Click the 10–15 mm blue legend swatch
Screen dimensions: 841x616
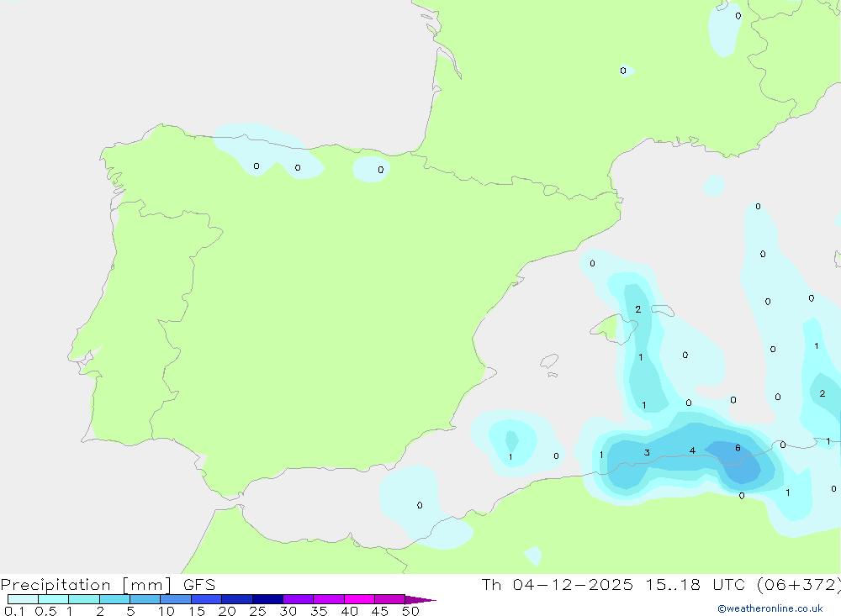[176, 599]
